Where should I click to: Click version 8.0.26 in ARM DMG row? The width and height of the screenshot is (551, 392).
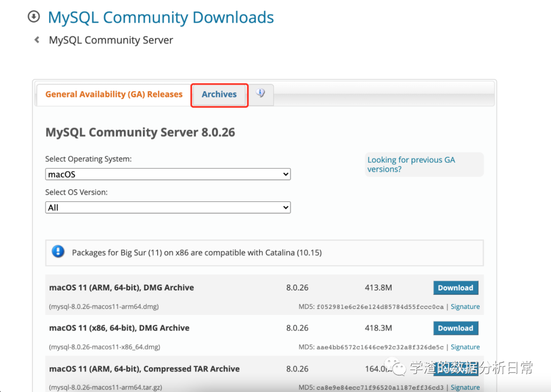tap(297, 288)
